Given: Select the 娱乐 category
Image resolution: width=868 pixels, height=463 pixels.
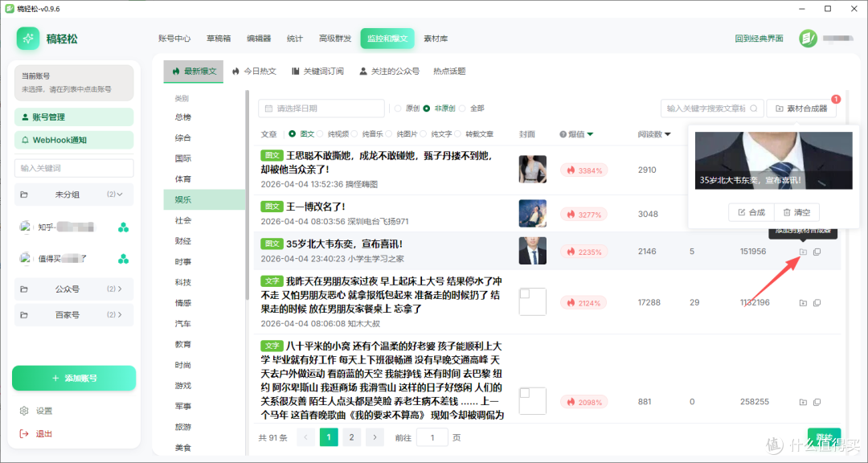Looking at the screenshot, I should coord(204,200).
